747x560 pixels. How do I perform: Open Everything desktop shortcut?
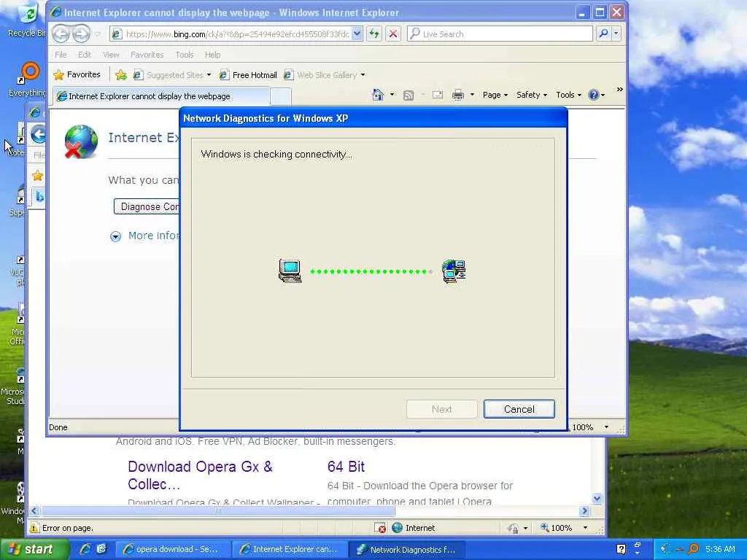click(28, 79)
